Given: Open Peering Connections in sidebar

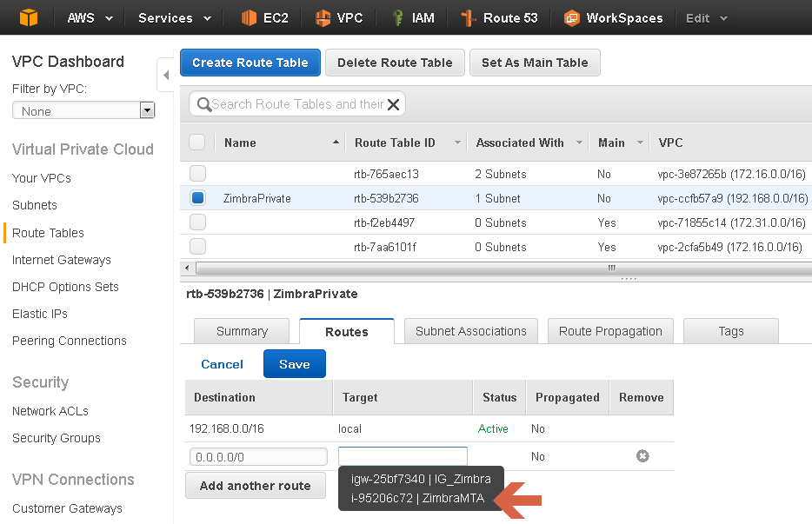Looking at the screenshot, I should pos(70,341).
